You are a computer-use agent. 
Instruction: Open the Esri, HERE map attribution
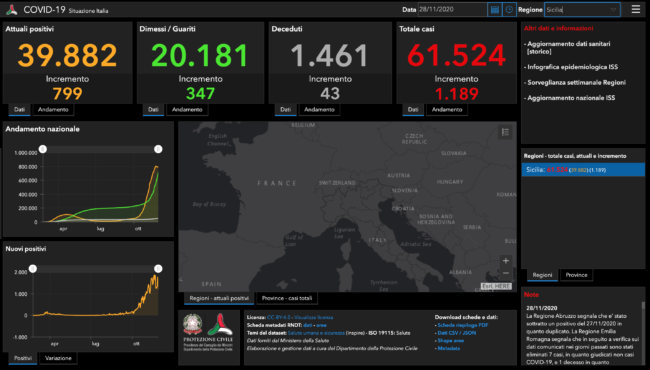click(496, 286)
